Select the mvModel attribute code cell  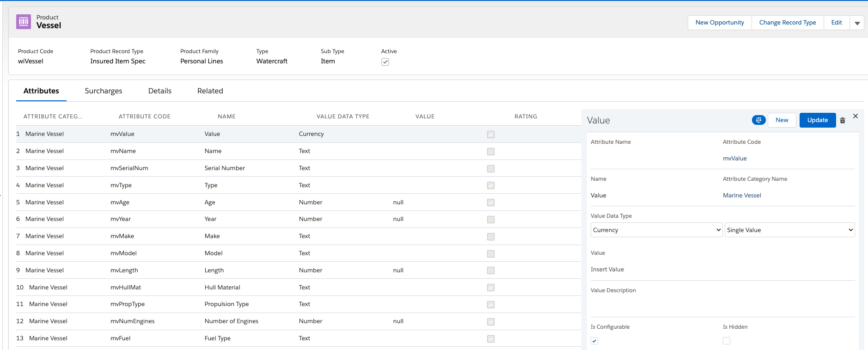[123, 253]
